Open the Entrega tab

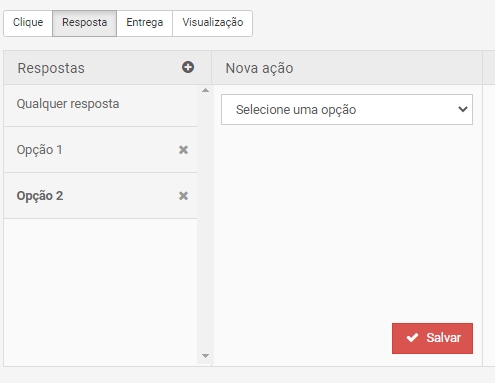144,23
